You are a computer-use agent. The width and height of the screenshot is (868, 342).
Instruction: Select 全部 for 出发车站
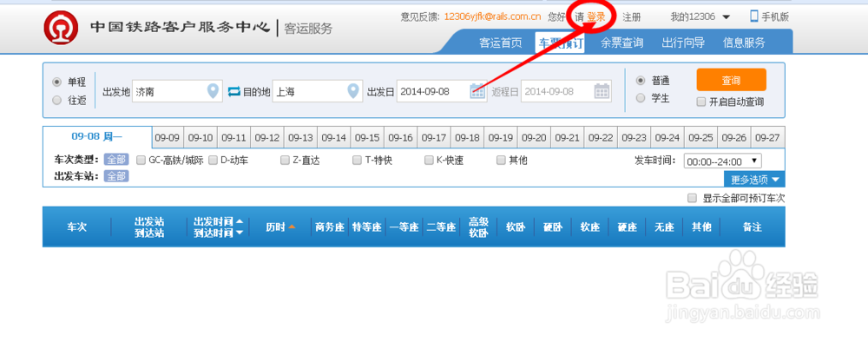point(116,176)
